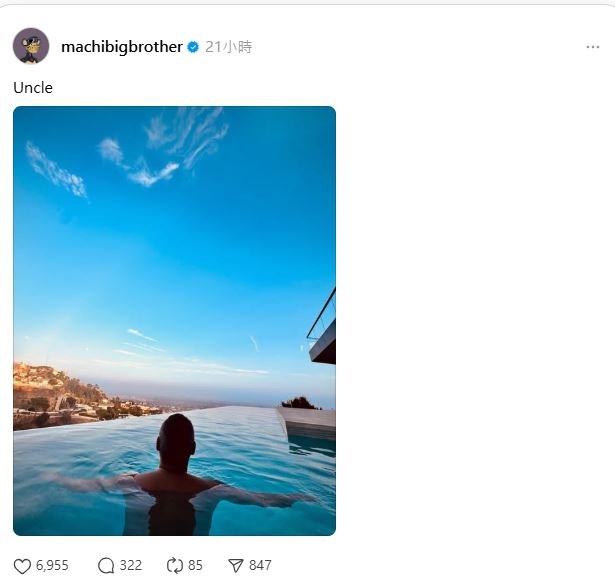Viewport: 615px width, 585px height.
Task: Repost using the circular arrows icon
Action: [x=175, y=565]
